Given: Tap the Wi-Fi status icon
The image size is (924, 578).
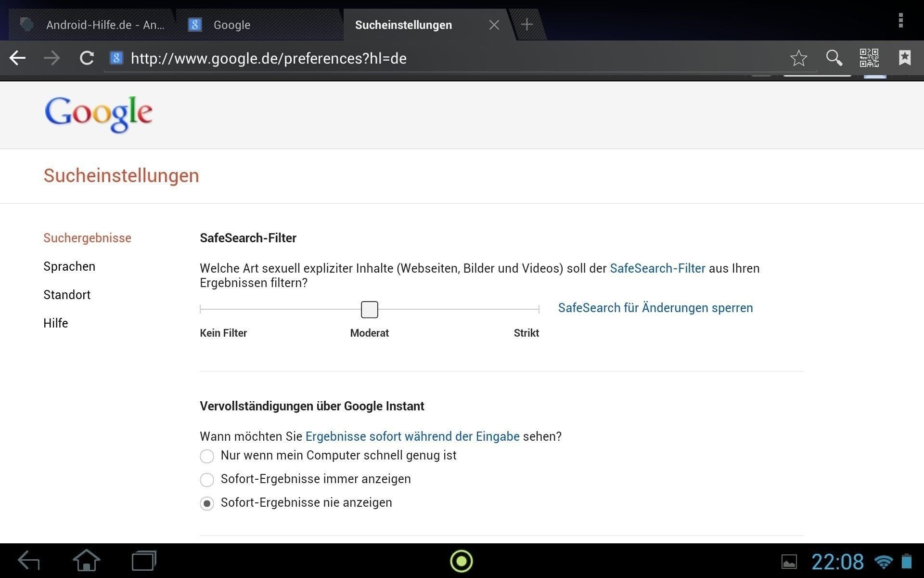Looking at the screenshot, I should pos(884,562).
